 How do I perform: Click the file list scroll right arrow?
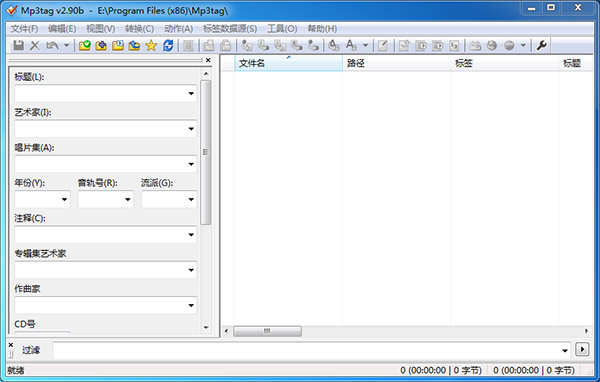point(587,331)
